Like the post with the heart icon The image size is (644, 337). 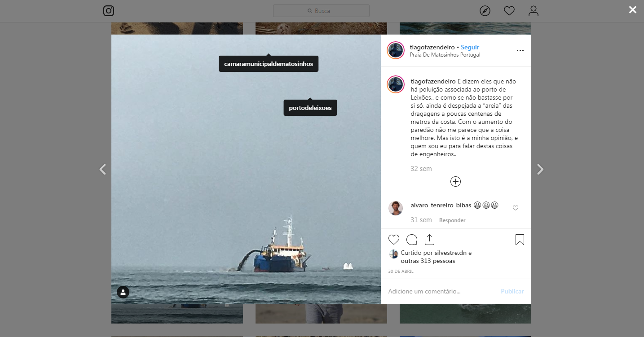coord(394,240)
